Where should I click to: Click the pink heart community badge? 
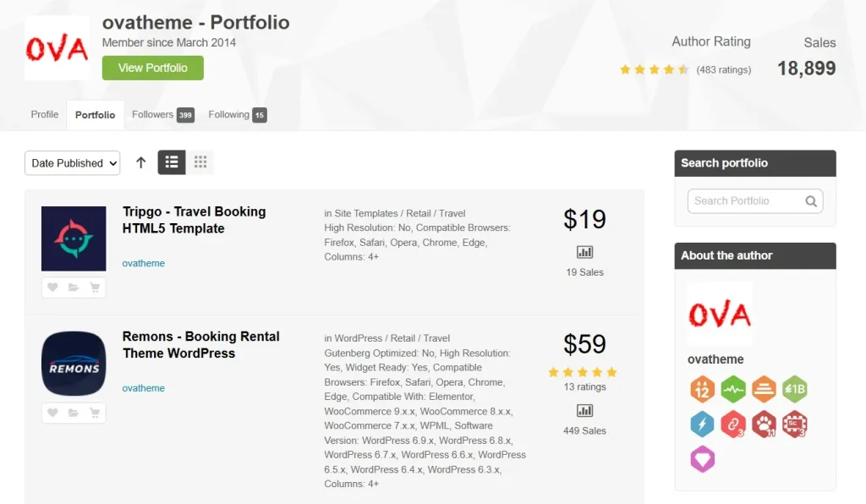[x=703, y=459]
